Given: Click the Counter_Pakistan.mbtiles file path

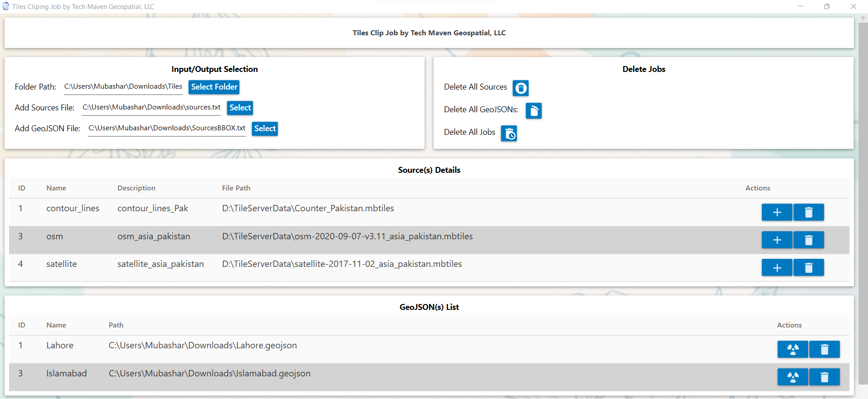Looking at the screenshot, I should [308, 209].
